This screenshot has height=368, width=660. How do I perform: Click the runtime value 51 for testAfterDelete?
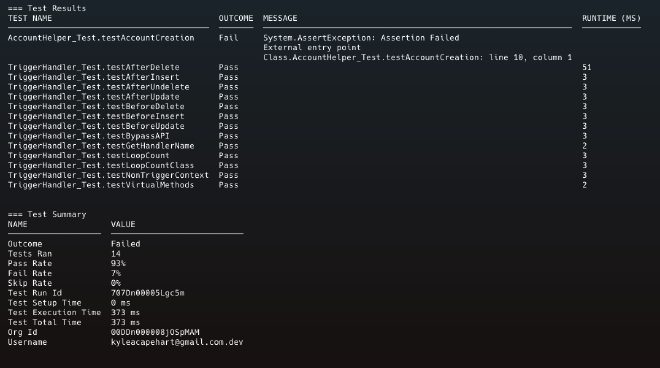point(587,67)
